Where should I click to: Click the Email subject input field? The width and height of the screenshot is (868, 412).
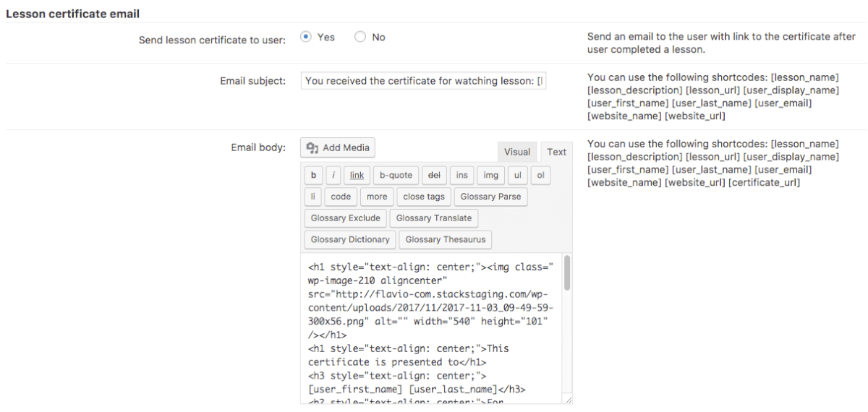(x=424, y=81)
